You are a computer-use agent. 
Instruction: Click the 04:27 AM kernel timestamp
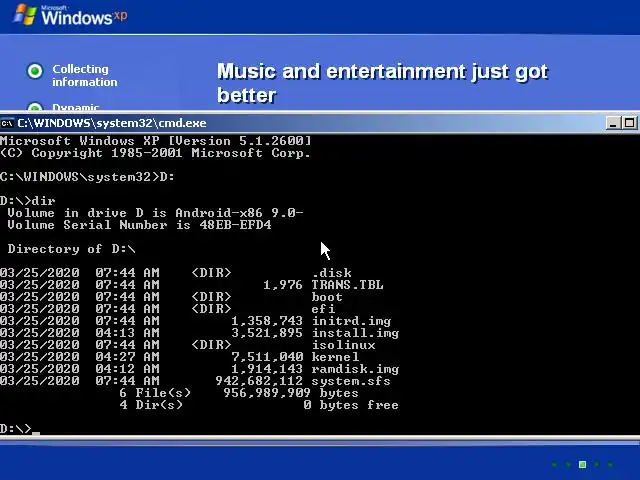(x=127, y=357)
